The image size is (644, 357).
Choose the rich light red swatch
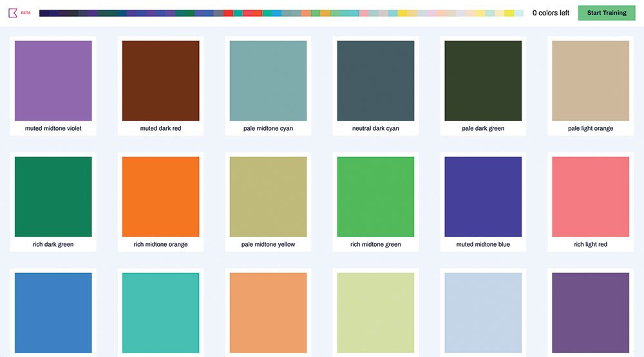click(591, 197)
